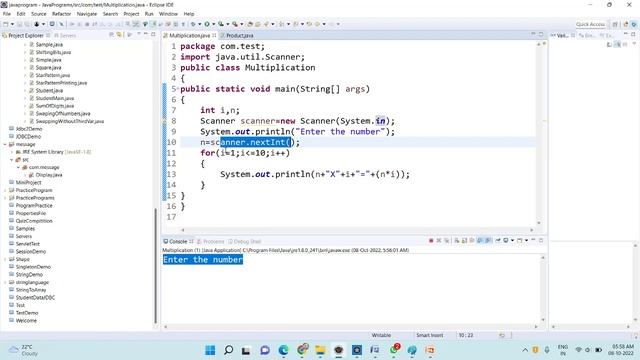
Task: Select the Project Explorer tab
Action: pos(25,36)
